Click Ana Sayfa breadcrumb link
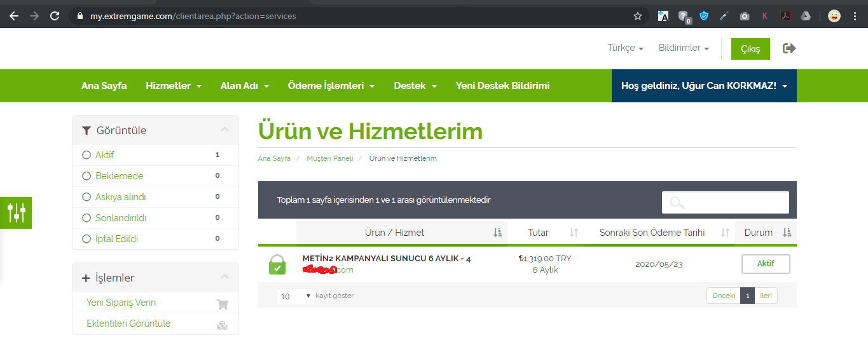The height and width of the screenshot is (361, 868). tap(274, 158)
